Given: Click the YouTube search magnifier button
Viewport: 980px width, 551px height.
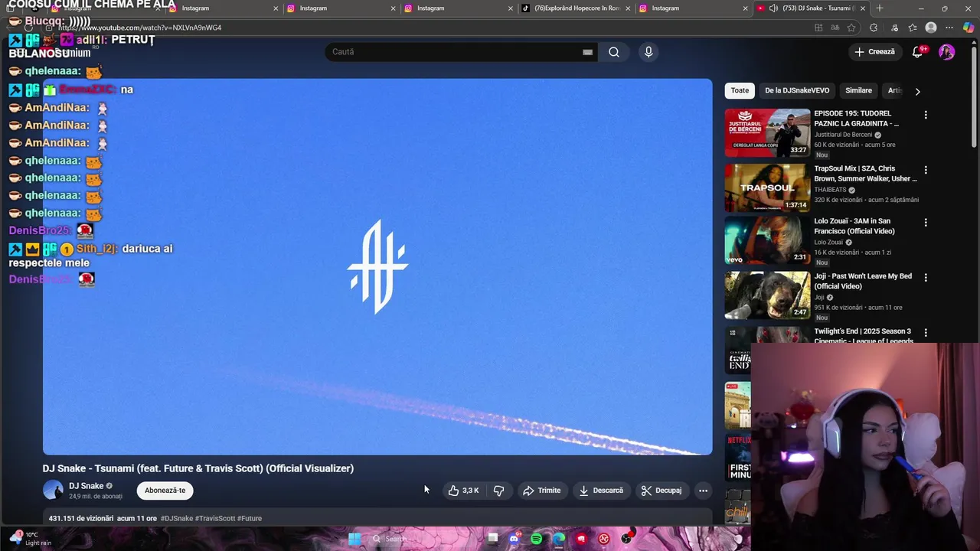Looking at the screenshot, I should (x=613, y=52).
